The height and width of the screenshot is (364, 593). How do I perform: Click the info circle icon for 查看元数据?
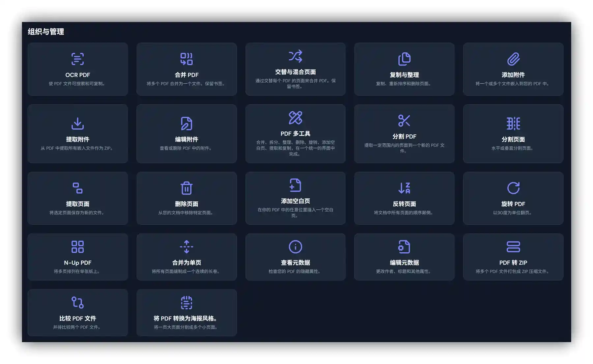point(295,247)
